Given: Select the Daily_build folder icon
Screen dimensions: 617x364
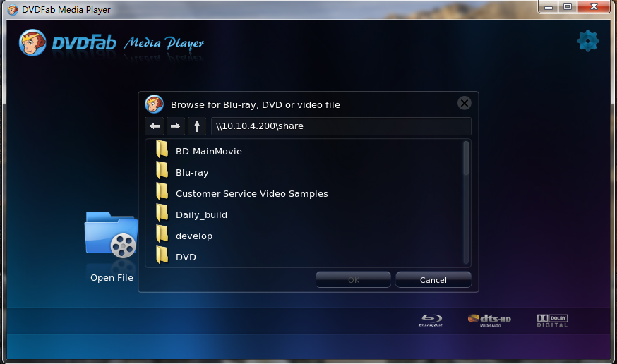Looking at the screenshot, I should pos(162,214).
